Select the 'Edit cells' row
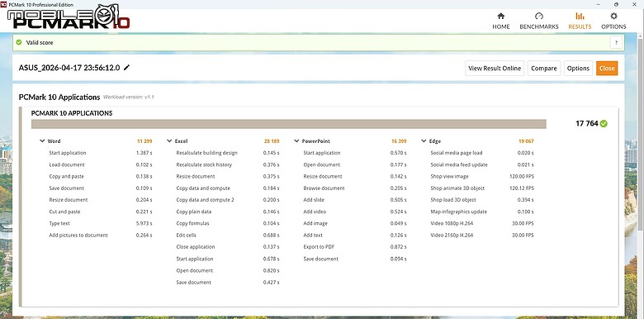The image size is (644, 319). (228, 236)
